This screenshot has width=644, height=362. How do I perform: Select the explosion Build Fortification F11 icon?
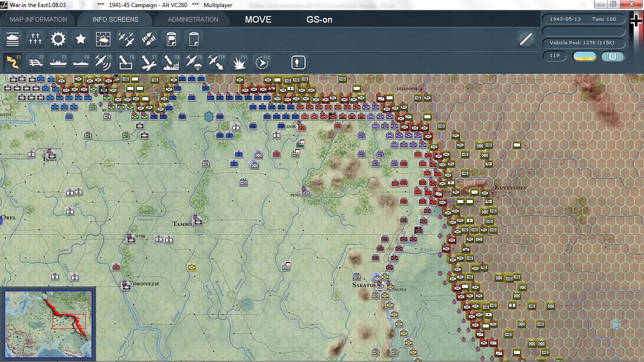pos(239,62)
